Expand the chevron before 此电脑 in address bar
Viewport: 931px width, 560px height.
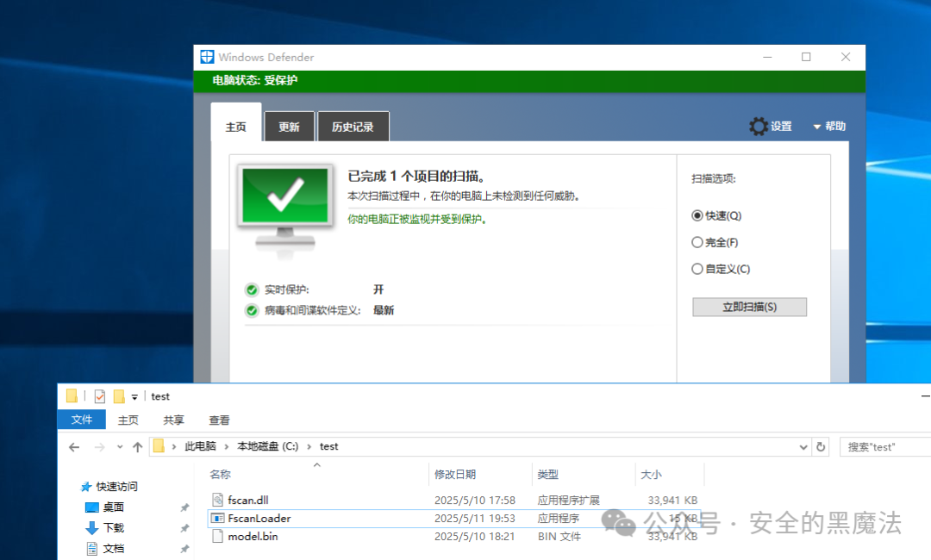(x=174, y=446)
